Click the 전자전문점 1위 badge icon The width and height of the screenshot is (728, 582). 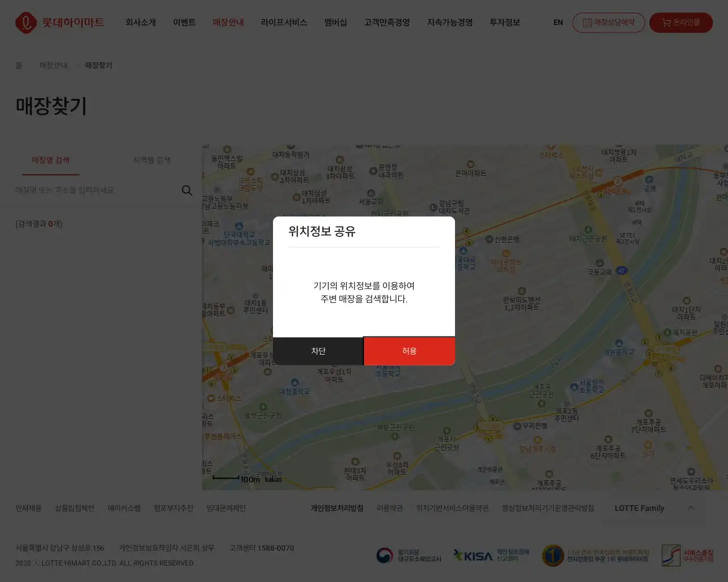[552, 555]
